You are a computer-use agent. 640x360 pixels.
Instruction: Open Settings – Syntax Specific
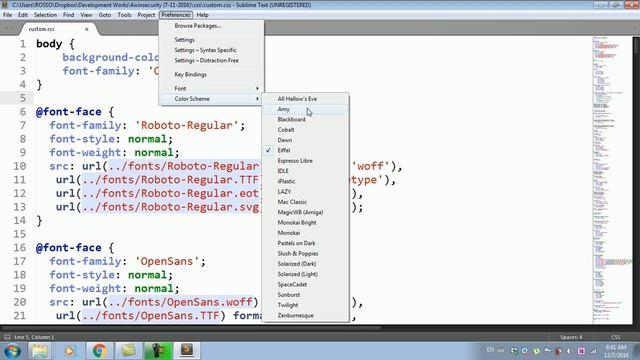click(211, 50)
